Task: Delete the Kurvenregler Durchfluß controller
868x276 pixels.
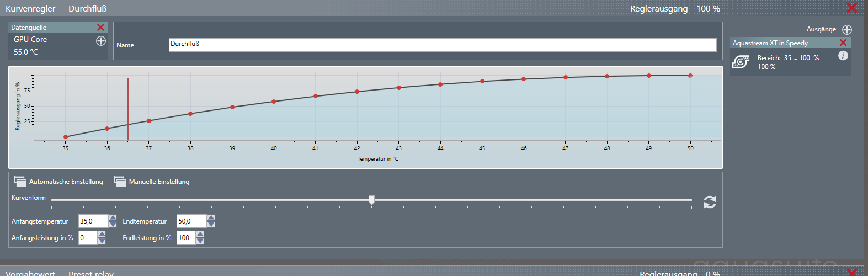Action: tap(852, 8)
